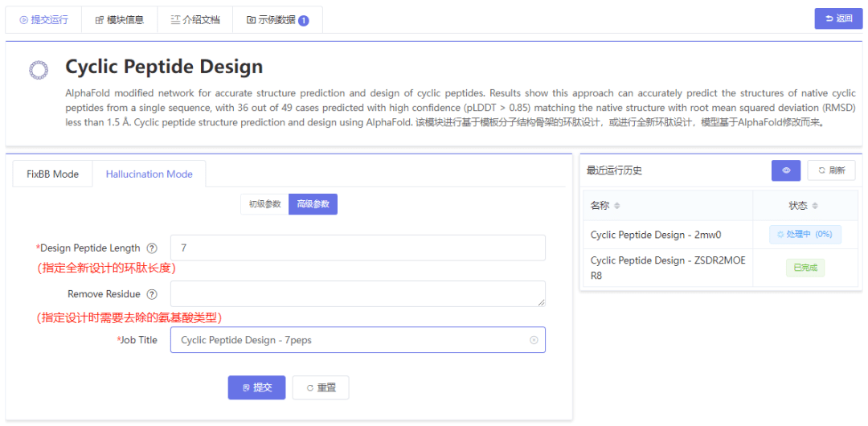This screenshot has height=426, width=868.
Task: Clear the Job Title field with the X icon
Action: tap(534, 340)
